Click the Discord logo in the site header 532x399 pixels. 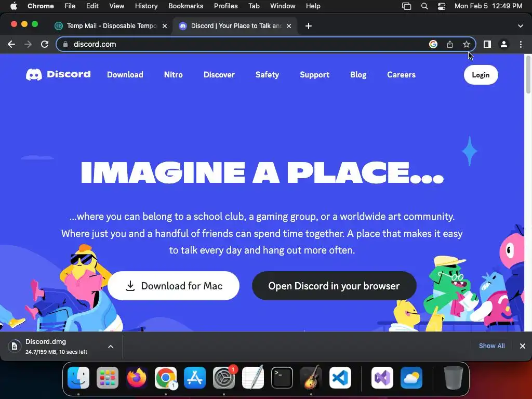tap(58, 75)
